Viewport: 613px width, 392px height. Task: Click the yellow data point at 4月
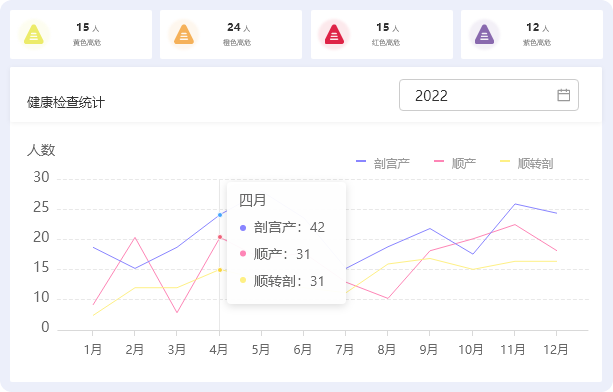point(220,270)
